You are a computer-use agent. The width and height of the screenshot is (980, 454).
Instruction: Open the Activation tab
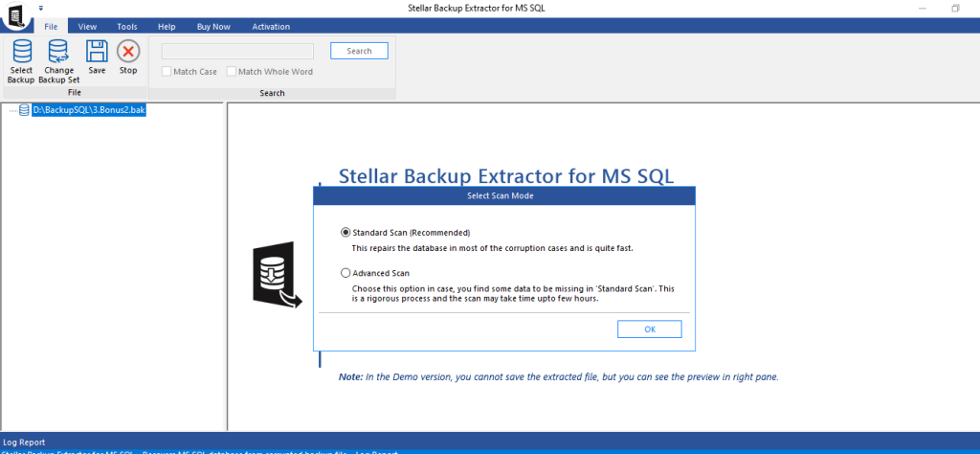click(x=271, y=26)
